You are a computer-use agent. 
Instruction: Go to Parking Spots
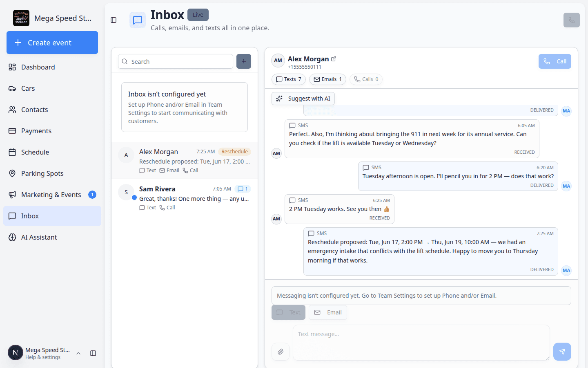click(x=52, y=173)
